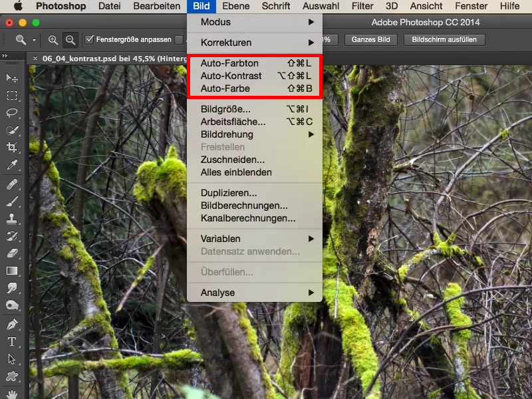Open the Datei menu
This screenshot has width=532, height=399.
click(109, 6)
